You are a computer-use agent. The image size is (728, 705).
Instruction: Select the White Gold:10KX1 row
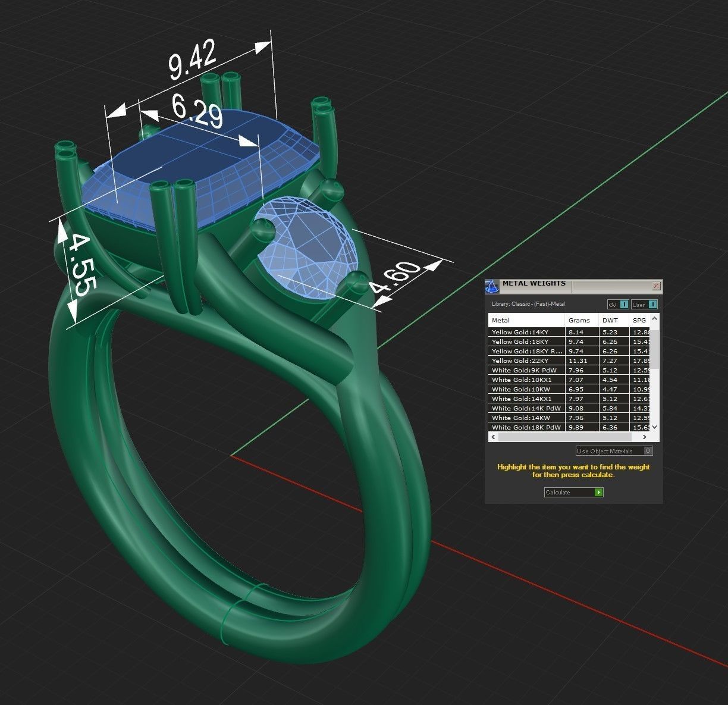point(569,380)
